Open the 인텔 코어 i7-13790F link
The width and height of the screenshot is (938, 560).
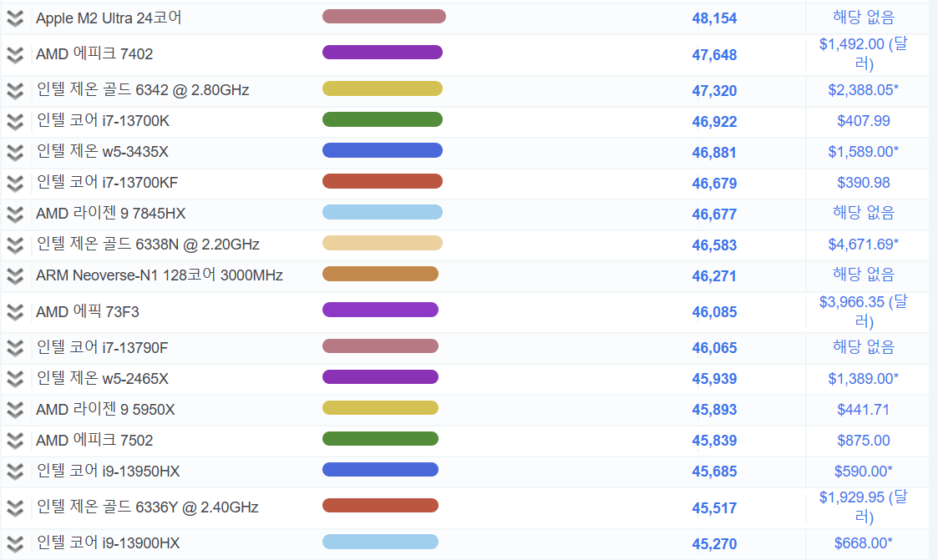point(102,347)
